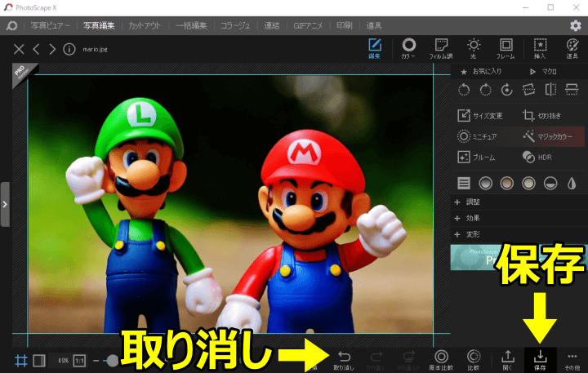Viewport: 588px width, 373px height.
Task: Select the 道具 tools palette tab
Action: tap(572, 49)
